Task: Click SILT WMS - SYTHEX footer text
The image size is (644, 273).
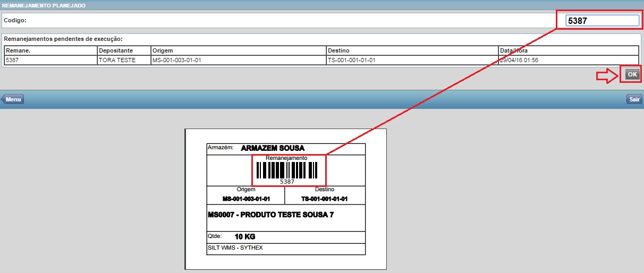Action: pos(235,248)
